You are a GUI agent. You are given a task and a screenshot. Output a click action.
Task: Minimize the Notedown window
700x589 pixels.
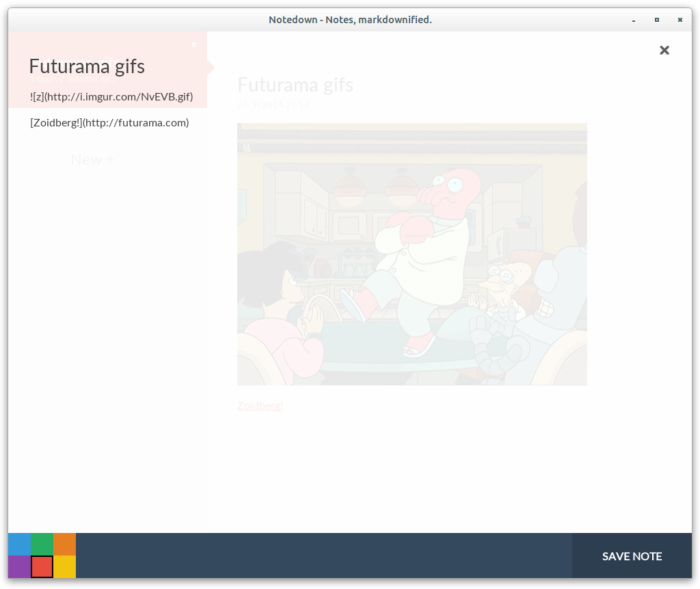(x=634, y=20)
